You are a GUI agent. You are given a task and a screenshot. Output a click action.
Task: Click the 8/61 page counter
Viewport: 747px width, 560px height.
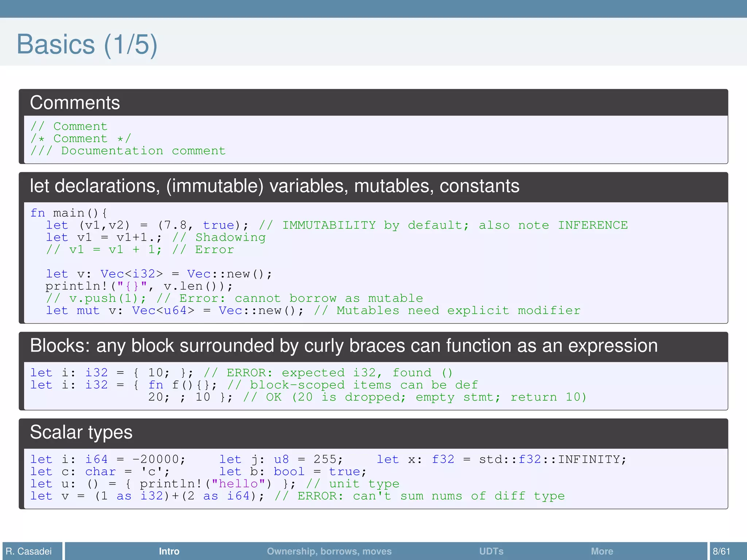pyautogui.click(x=721, y=551)
